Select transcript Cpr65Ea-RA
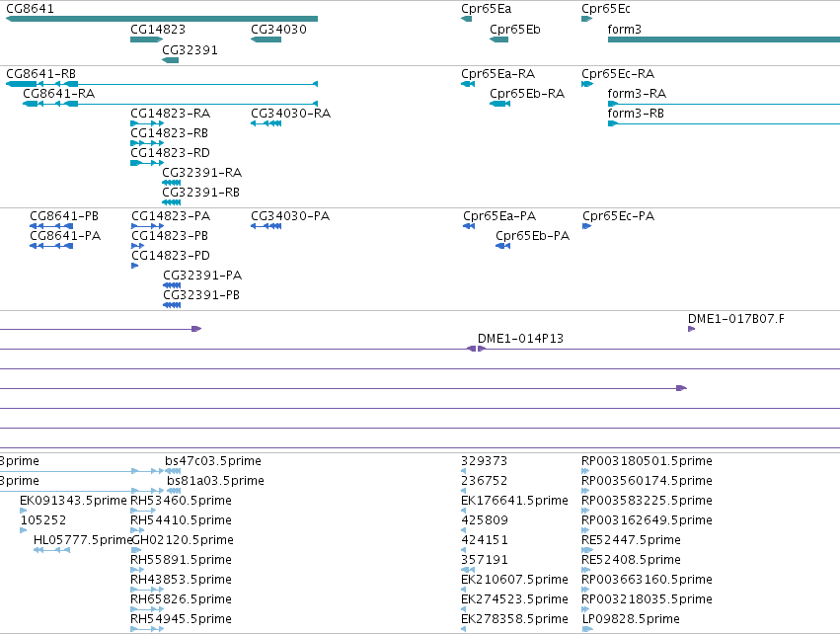 click(x=468, y=84)
